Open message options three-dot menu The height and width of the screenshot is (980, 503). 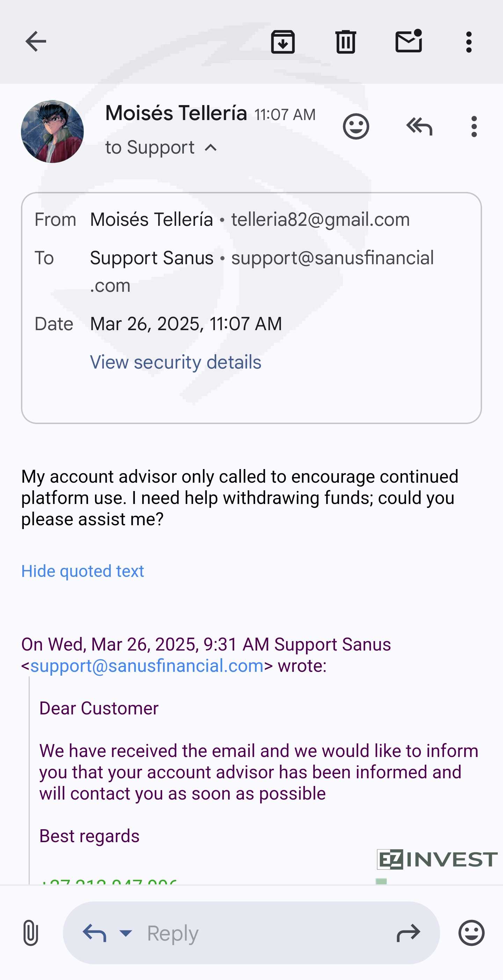point(474,126)
